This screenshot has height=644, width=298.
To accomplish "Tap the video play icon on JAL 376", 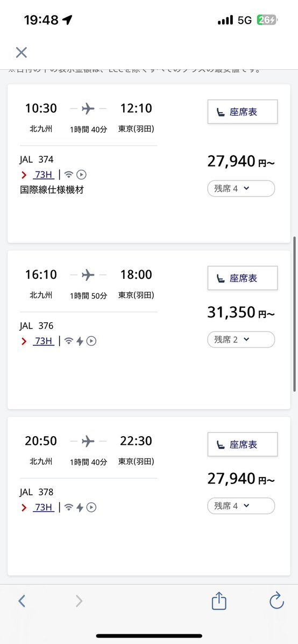I will pyautogui.click(x=91, y=341).
